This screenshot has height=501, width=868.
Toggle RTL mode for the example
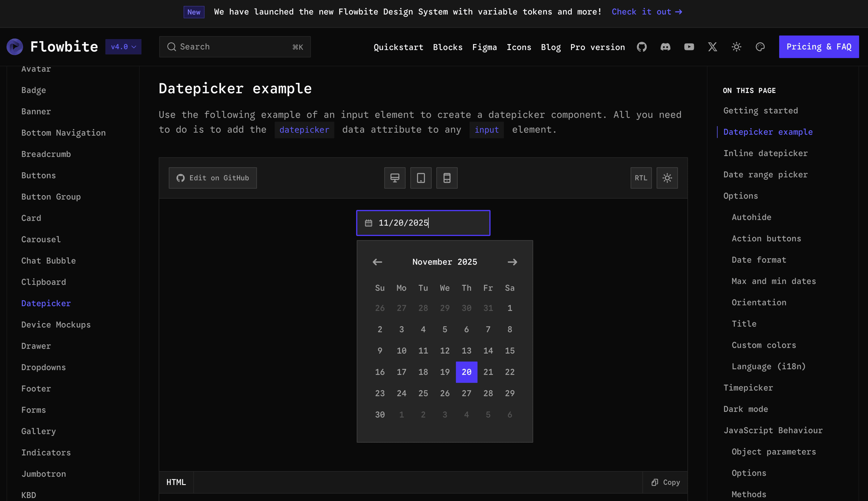point(641,178)
